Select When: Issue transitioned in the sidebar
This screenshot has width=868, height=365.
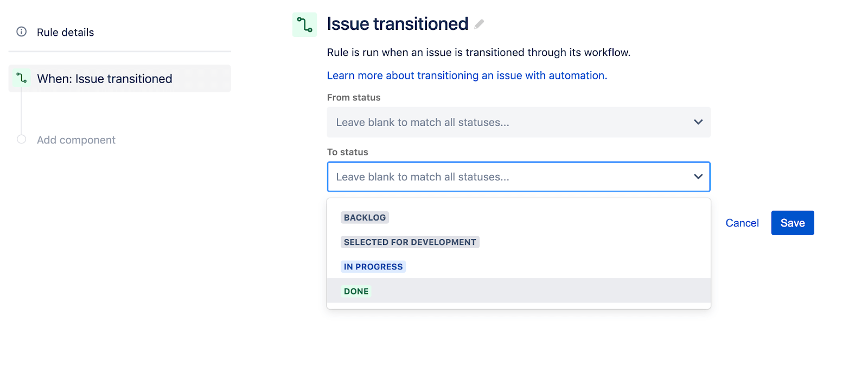pyautogui.click(x=104, y=78)
